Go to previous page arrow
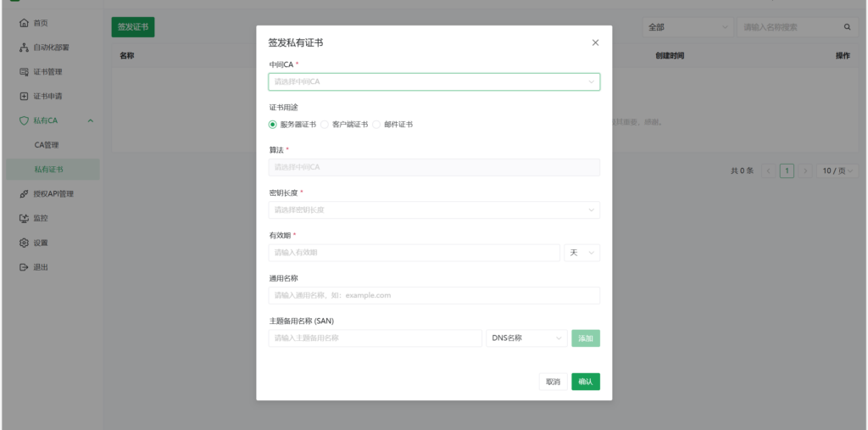The image size is (868, 430). point(768,171)
